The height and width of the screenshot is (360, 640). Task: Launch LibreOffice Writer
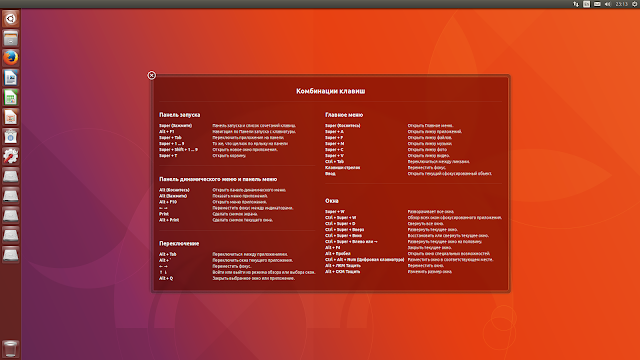(x=11, y=78)
